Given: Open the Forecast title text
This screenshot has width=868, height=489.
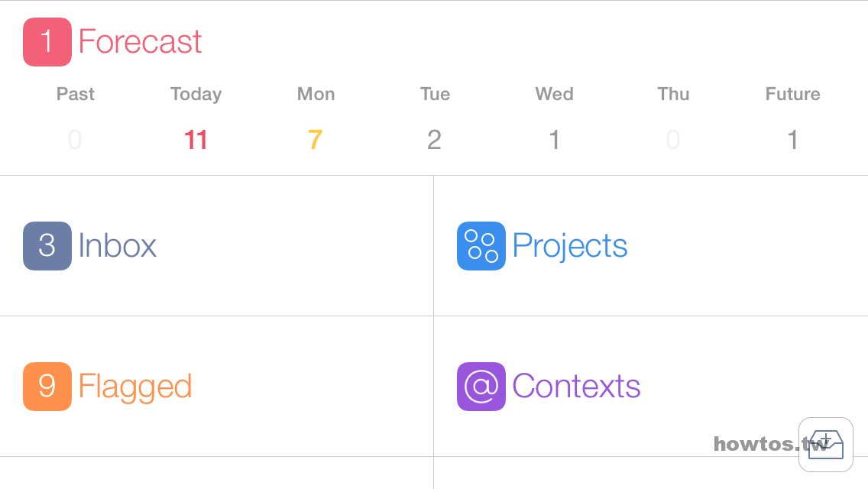Looking at the screenshot, I should 140,42.
